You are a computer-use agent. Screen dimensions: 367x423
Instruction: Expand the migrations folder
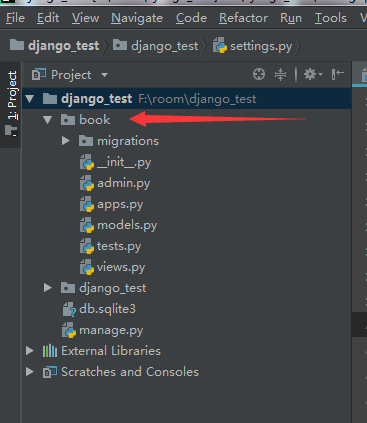coord(66,141)
